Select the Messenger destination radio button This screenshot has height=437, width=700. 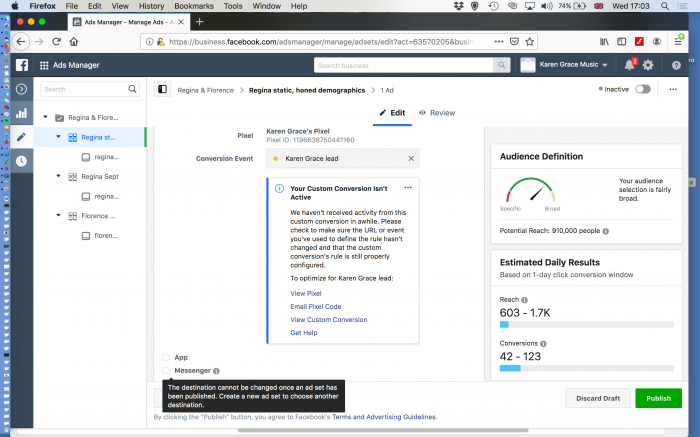point(166,370)
